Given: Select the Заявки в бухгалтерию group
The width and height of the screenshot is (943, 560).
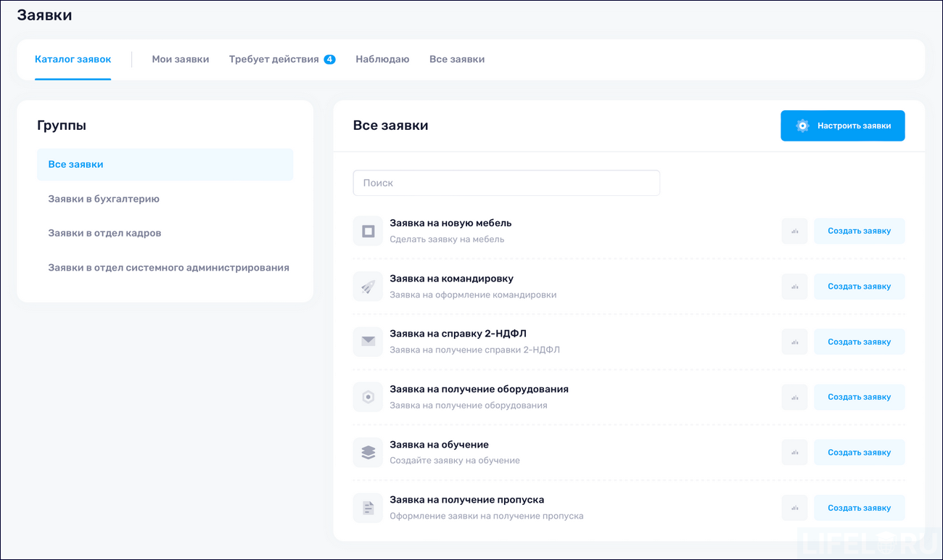Looking at the screenshot, I should (102, 199).
